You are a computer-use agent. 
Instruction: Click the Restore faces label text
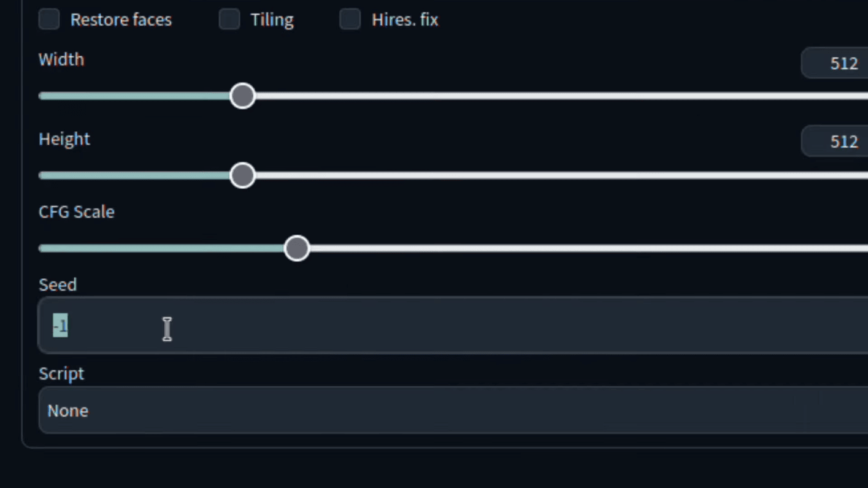(121, 20)
